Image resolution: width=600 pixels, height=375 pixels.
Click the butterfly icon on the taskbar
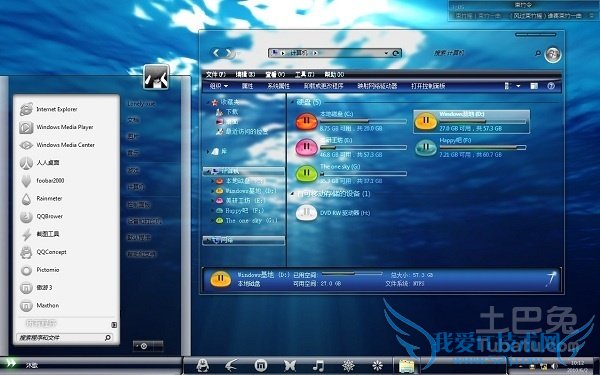pos(290,366)
